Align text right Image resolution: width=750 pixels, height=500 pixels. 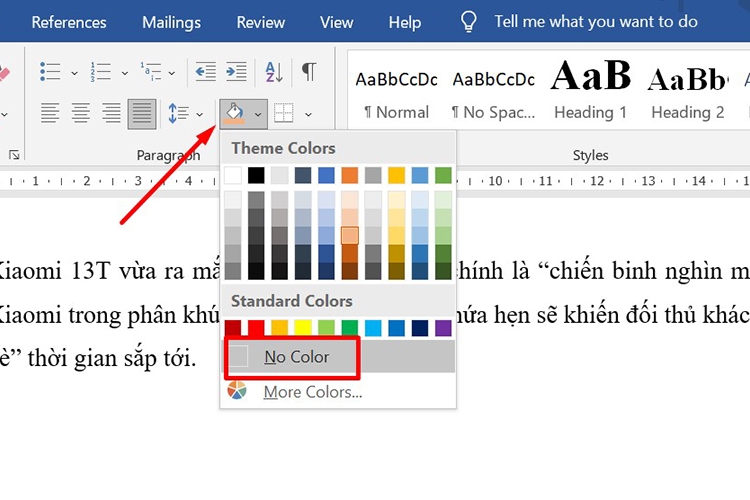point(111,113)
